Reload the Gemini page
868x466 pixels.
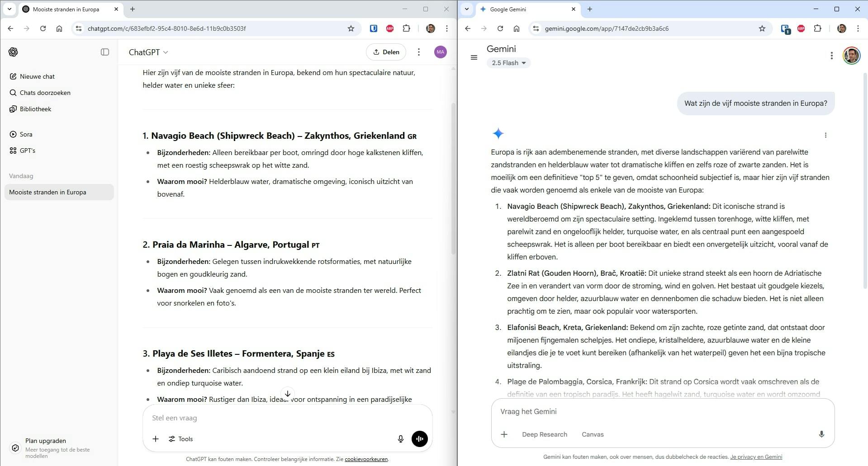pyautogui.click(x=500, y=28)
